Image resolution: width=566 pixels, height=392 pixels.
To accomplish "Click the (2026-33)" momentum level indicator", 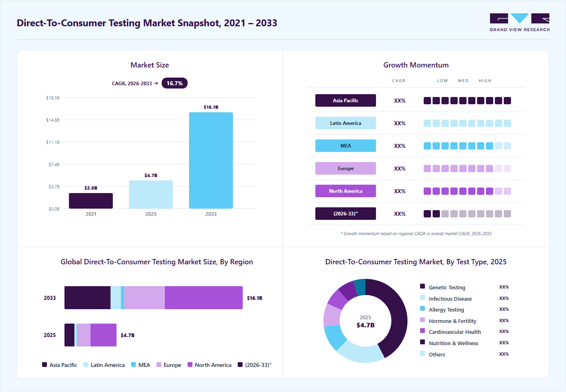I will (x=467, y=214).
